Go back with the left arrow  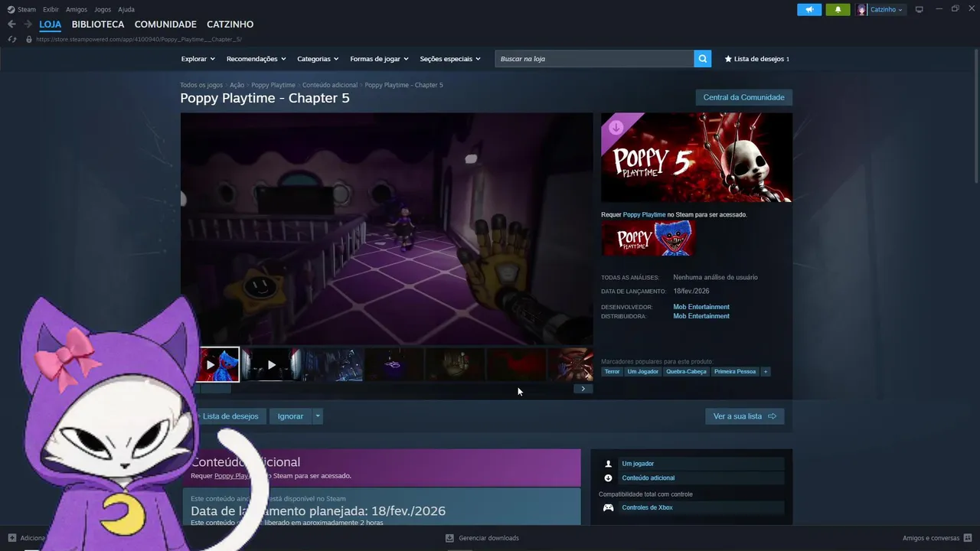pos(11,24)
